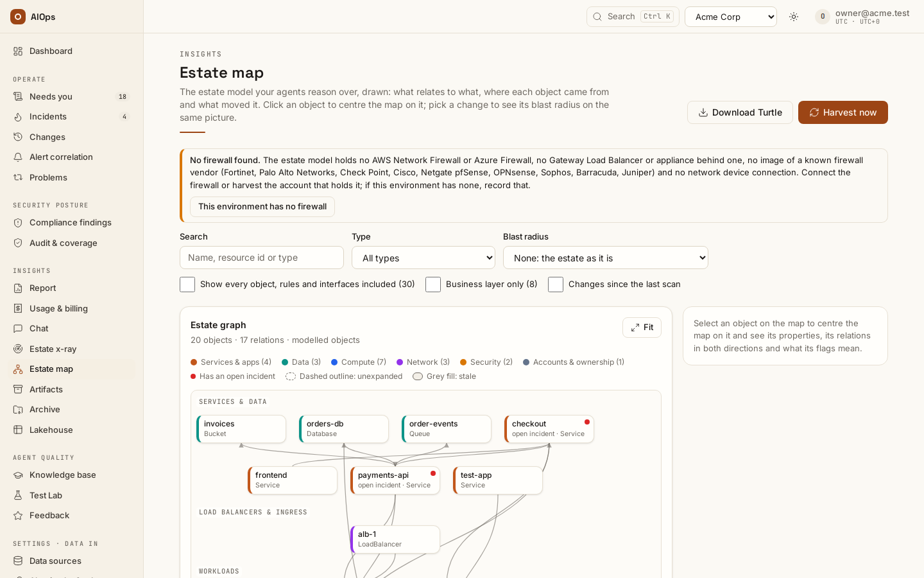Select the invoices bucket node
Screen dimensions: 924x578
click(241, 429)
